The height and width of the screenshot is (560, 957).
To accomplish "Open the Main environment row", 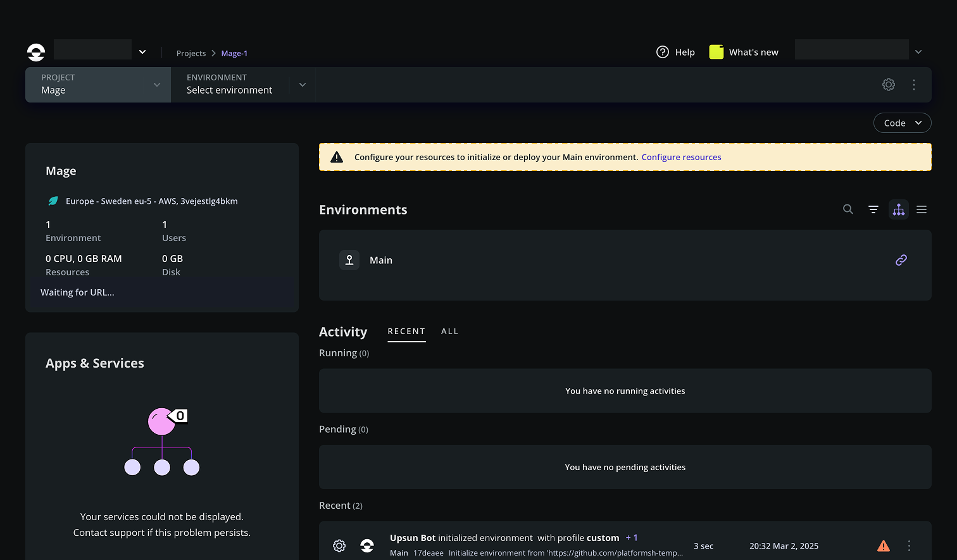I will click(625, 265).
